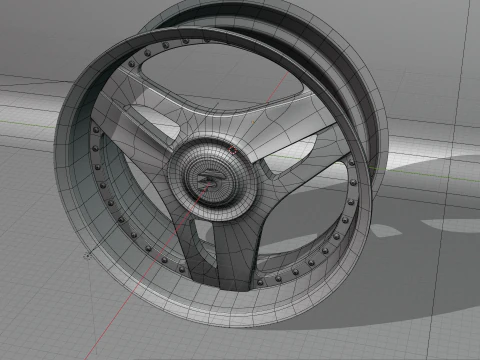
Task: Click the red dashed 3D cursor circle
Action: pos(233,151)
